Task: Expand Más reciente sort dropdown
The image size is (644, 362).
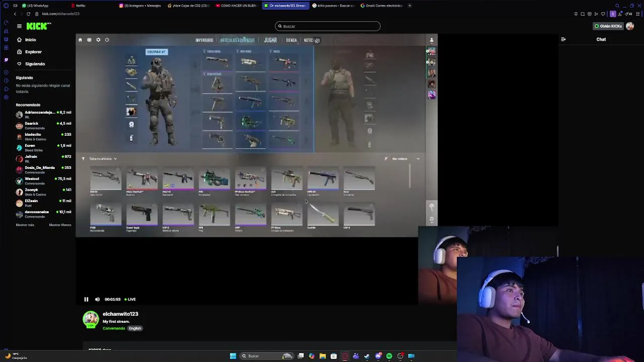Action: (x=405, y=159)
